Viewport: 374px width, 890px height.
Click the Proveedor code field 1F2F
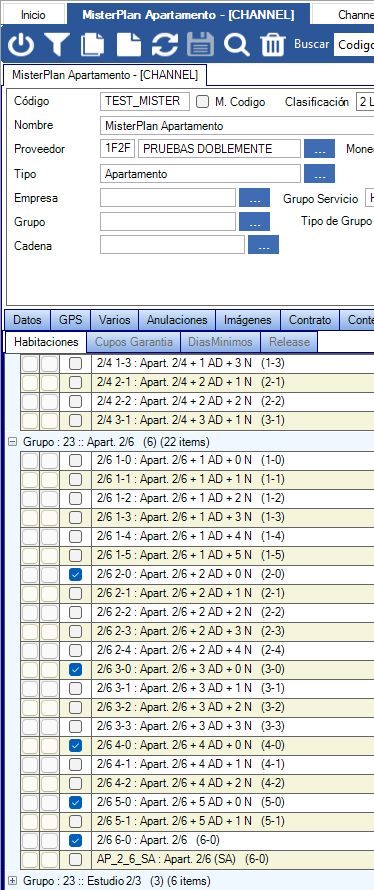coord(117,149)
